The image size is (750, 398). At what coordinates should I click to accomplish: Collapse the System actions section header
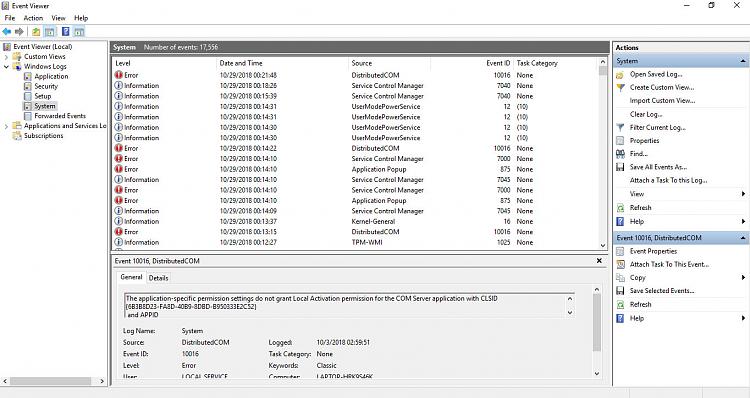pyautogui.click(x=743, y=61)
